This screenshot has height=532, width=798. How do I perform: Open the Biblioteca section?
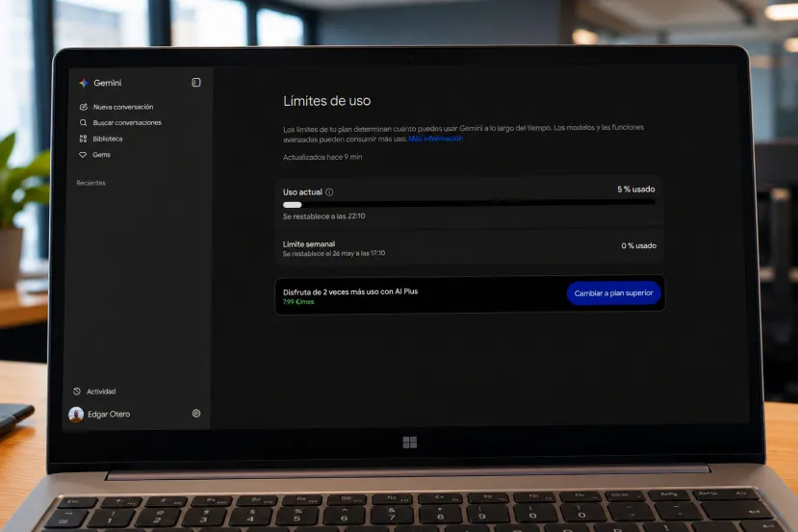tap(108, 139)
